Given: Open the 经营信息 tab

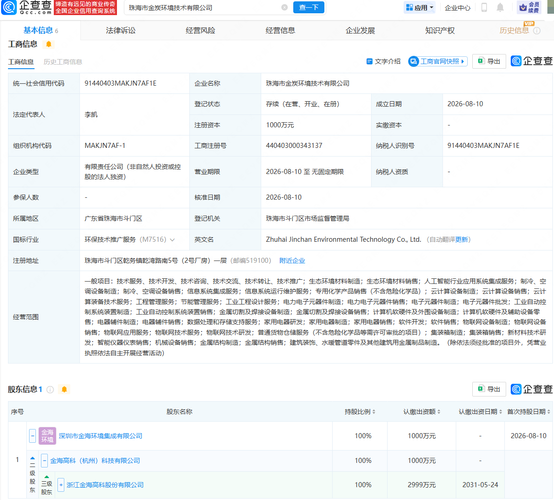Looking at the screenshot, I should coord(280,31).
